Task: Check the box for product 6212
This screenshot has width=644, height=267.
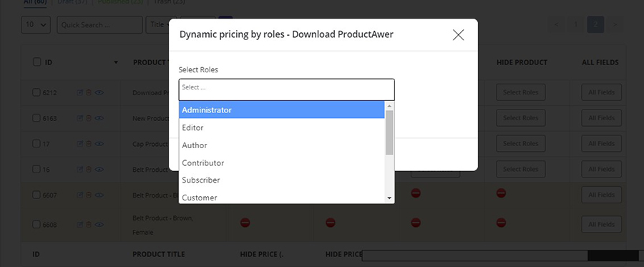Action: [36, 92]
